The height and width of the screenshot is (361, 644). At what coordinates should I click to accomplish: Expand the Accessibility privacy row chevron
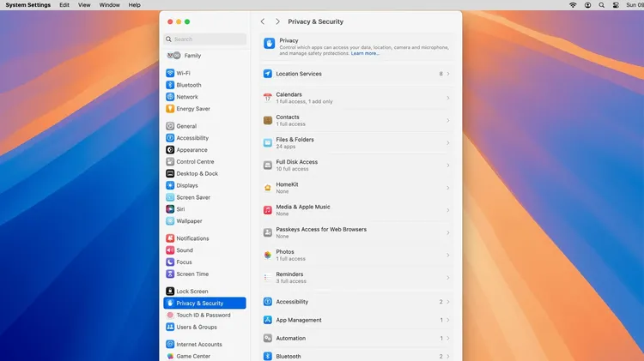click(x=448, y=302)
